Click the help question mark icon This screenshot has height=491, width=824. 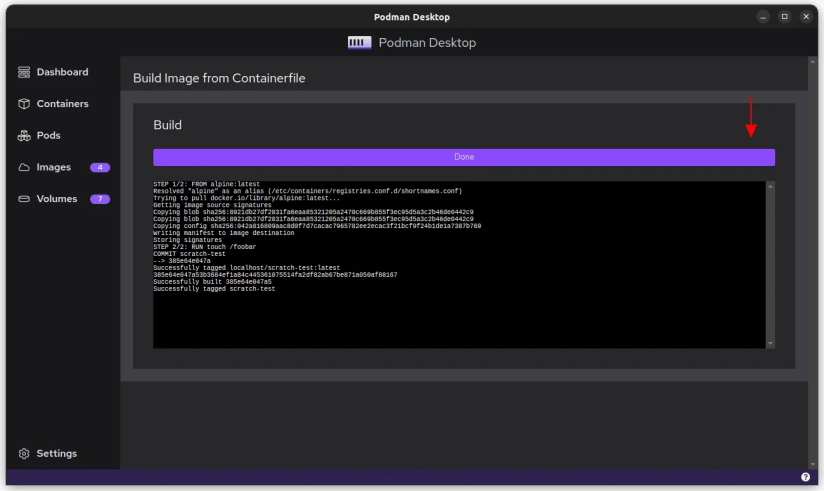[x=805, y=477]
